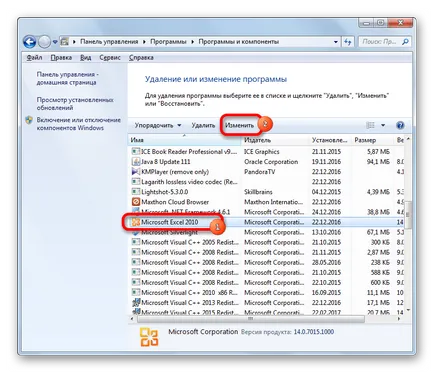
Task: Select KMPlayer (remove only) entry
Action: pyautogui.click(x=175, y=172)
